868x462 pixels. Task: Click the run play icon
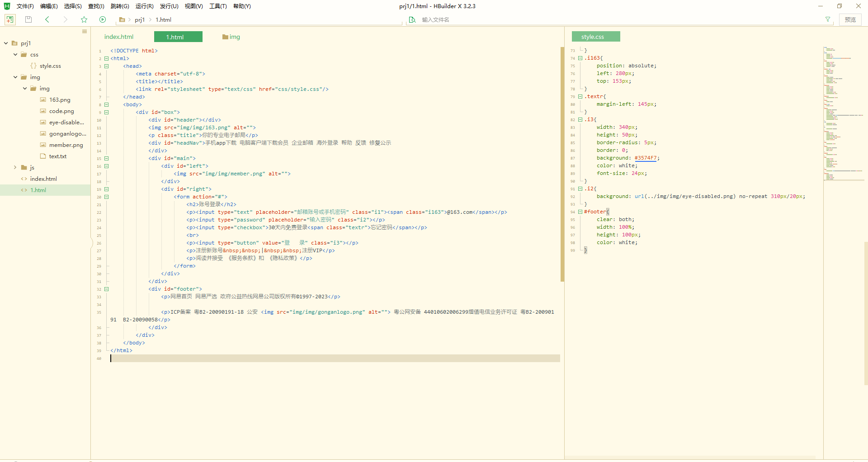103,19
